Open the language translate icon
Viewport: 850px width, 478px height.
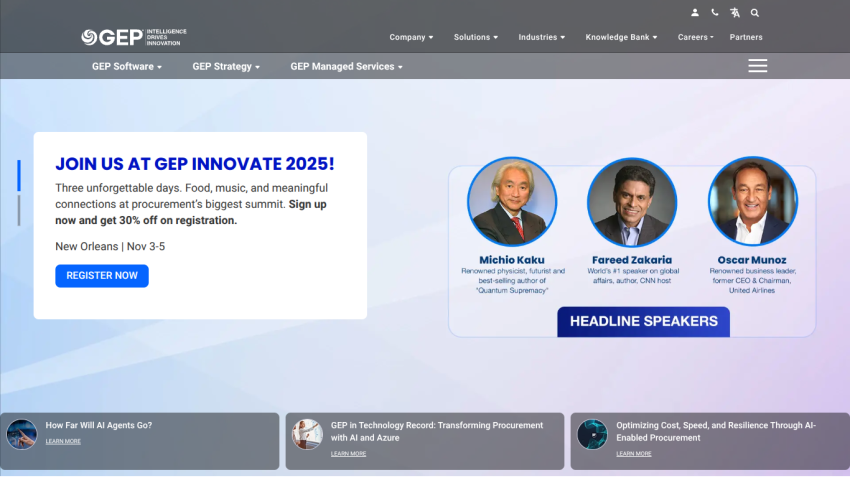click(x=735, y=12)
